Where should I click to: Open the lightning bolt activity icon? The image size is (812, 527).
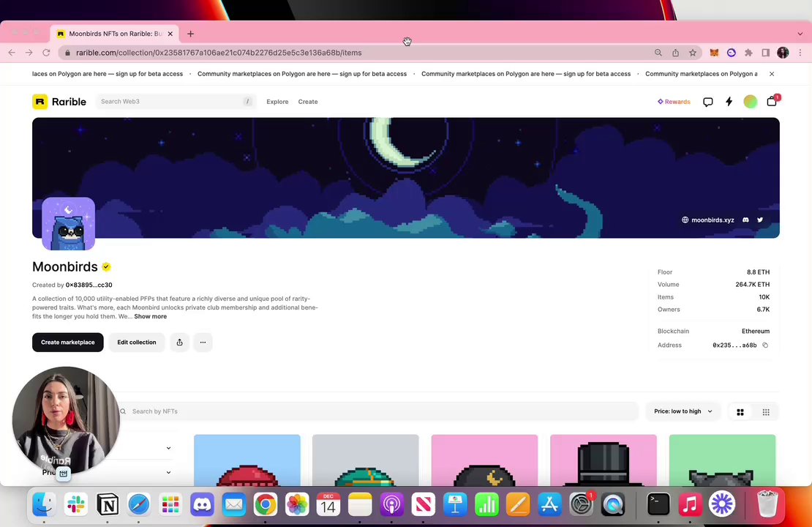pyautogui.click(x=729, y=102)
